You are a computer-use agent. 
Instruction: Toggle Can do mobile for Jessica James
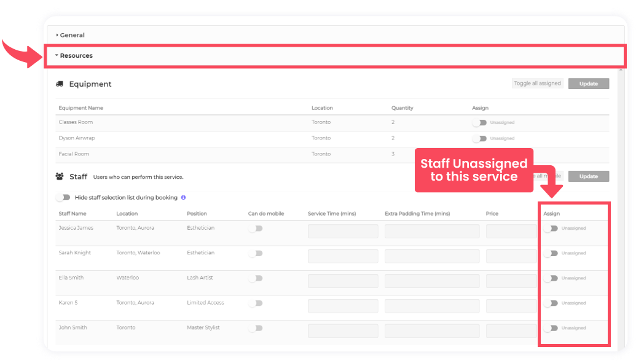[256, 228]
